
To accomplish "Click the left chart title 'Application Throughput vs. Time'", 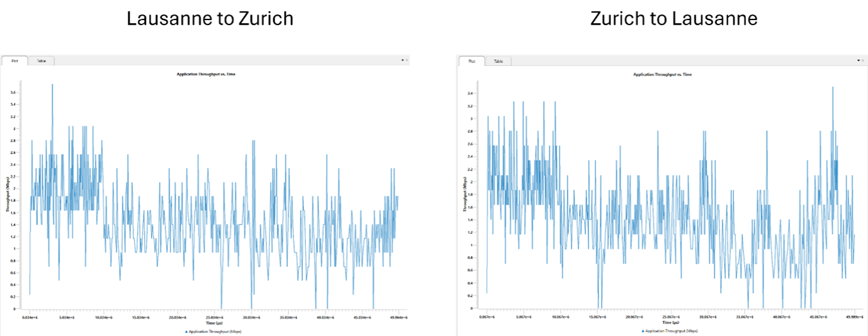I will pos(207,74).
